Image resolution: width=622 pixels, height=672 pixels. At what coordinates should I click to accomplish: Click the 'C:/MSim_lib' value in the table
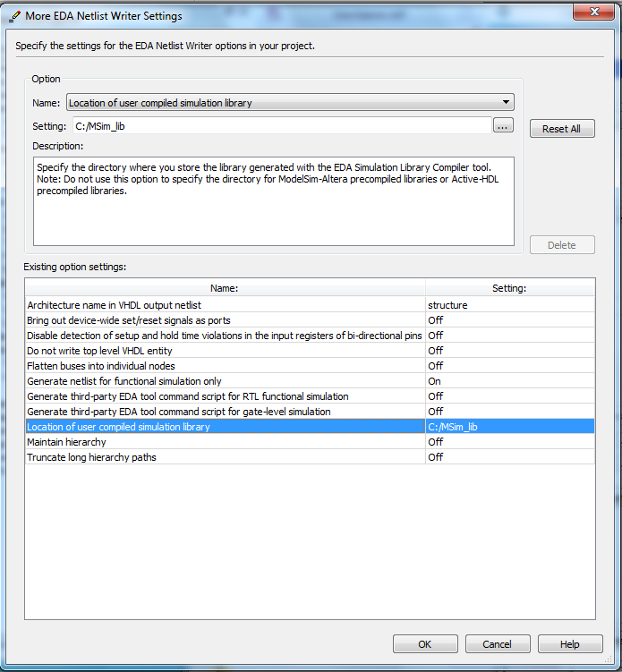[453, 427]
